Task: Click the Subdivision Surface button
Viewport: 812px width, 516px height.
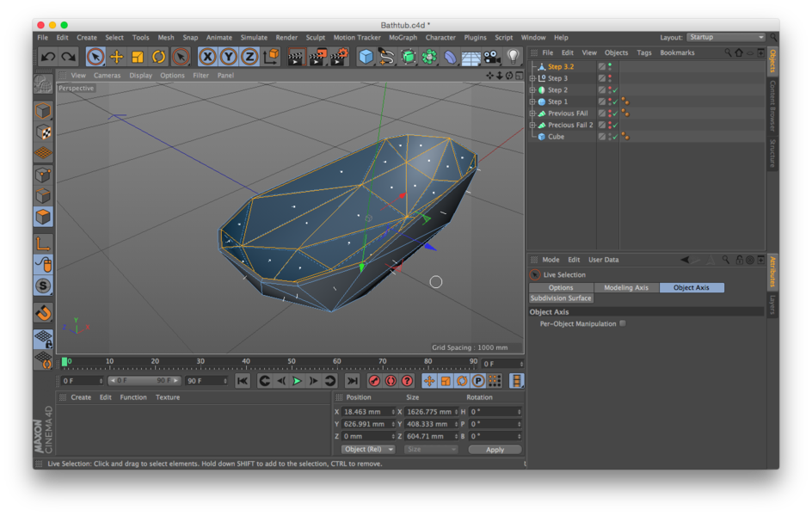Action: click(x=561, y=298)
